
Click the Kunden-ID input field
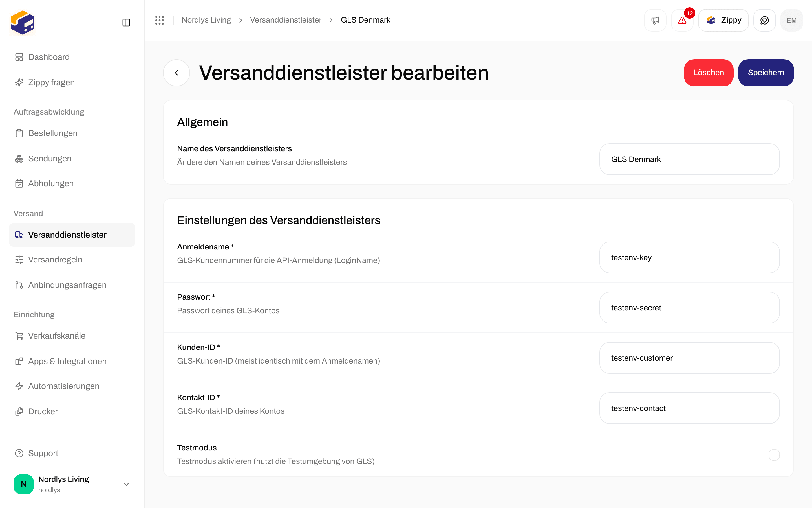pyautogui.click(x=689, y=358)
